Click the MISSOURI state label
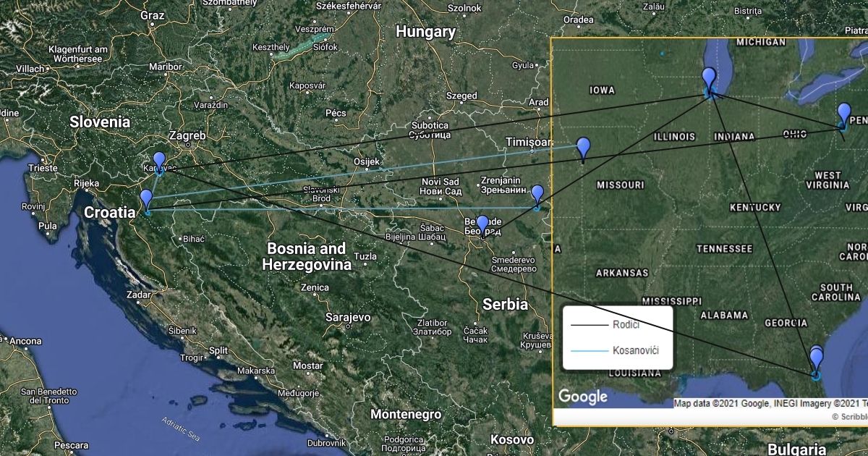This screenshot has height=456, width=868. pyautogui.click(x=620, y=185)
